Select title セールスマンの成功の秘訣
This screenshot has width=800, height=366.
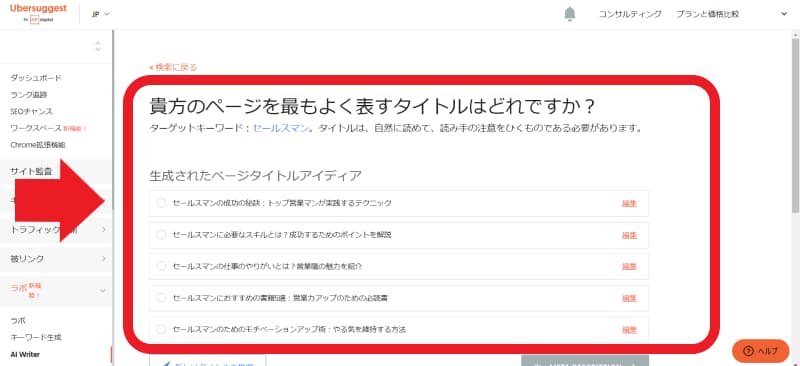(x=161, y=203)
